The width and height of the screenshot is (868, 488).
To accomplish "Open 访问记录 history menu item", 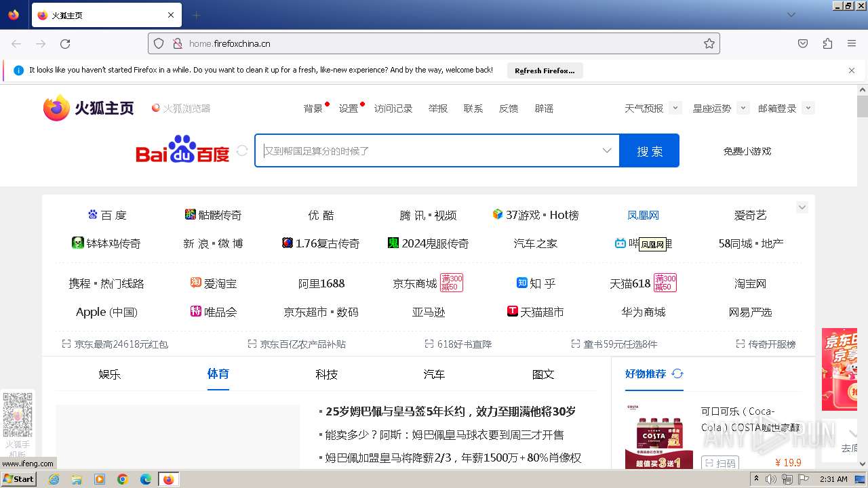I will [x=393, y=108].
